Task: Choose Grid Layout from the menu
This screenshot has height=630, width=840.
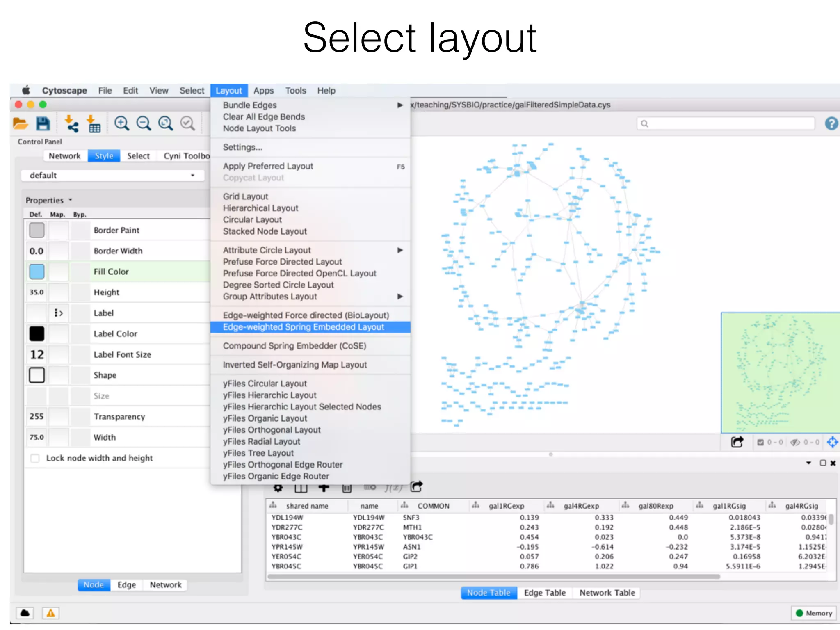Action: pos(310,196)
